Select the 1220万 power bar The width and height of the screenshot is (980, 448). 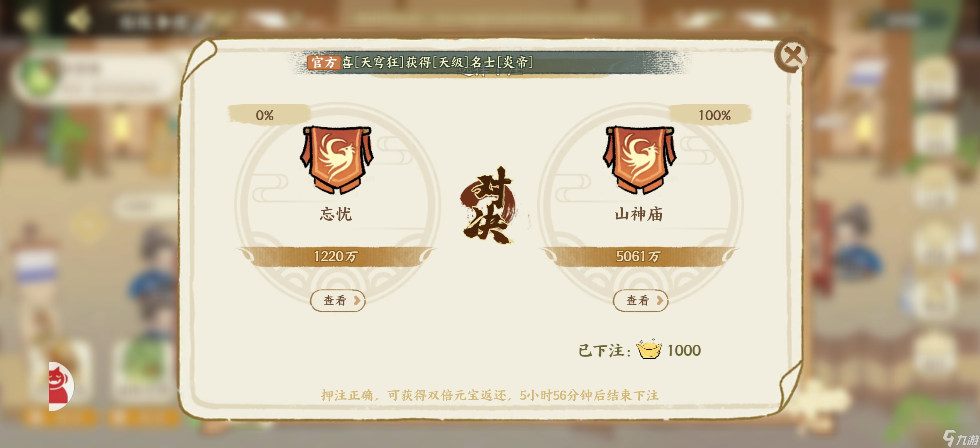(x=336, y=256)
